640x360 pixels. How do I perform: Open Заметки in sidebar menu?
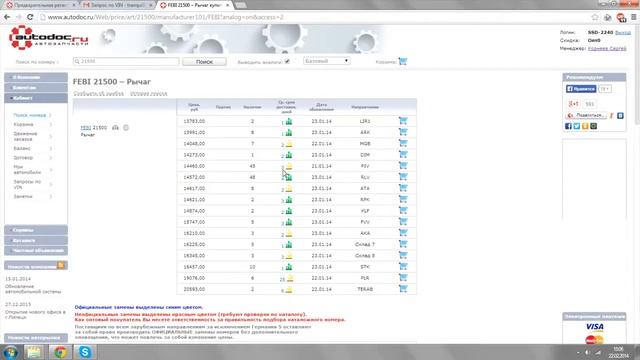click(x=23, y=196)
